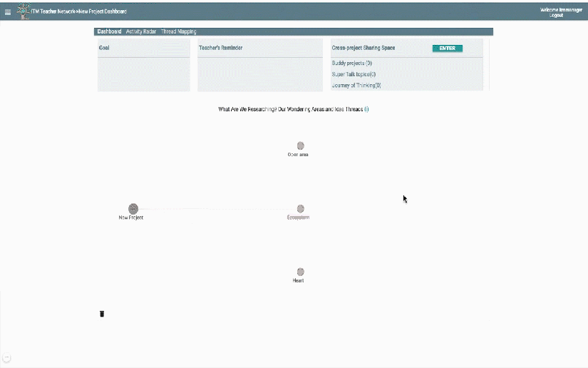The height and width of the screenshot is (368, 588).
Task: Click the trash bin icon
Action: click(102, 314)
